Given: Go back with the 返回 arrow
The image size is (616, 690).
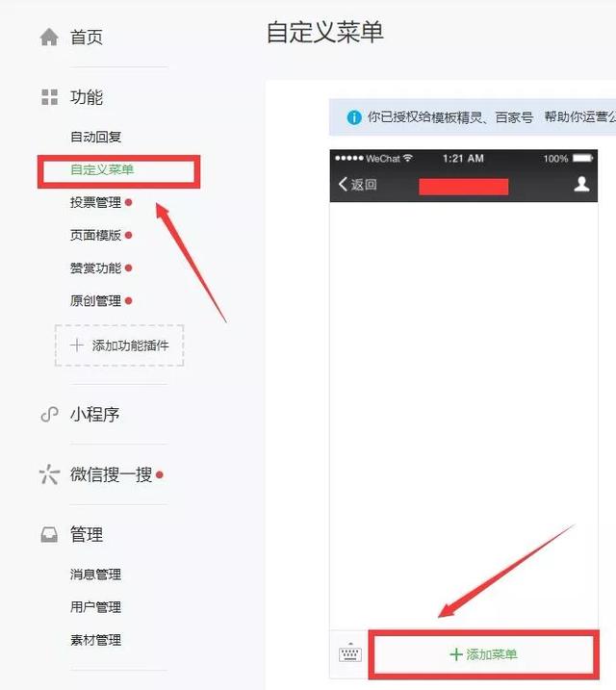Looking at the screenshot, I should pos(343,184).
